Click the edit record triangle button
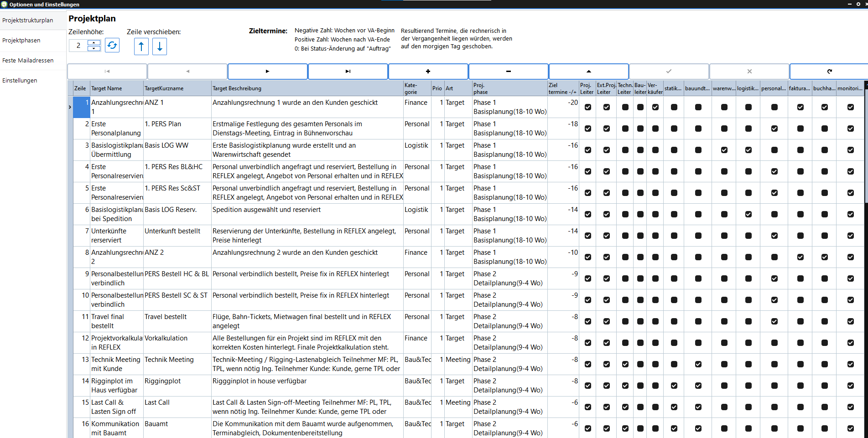Screen dimensions: 868x438 589,72
